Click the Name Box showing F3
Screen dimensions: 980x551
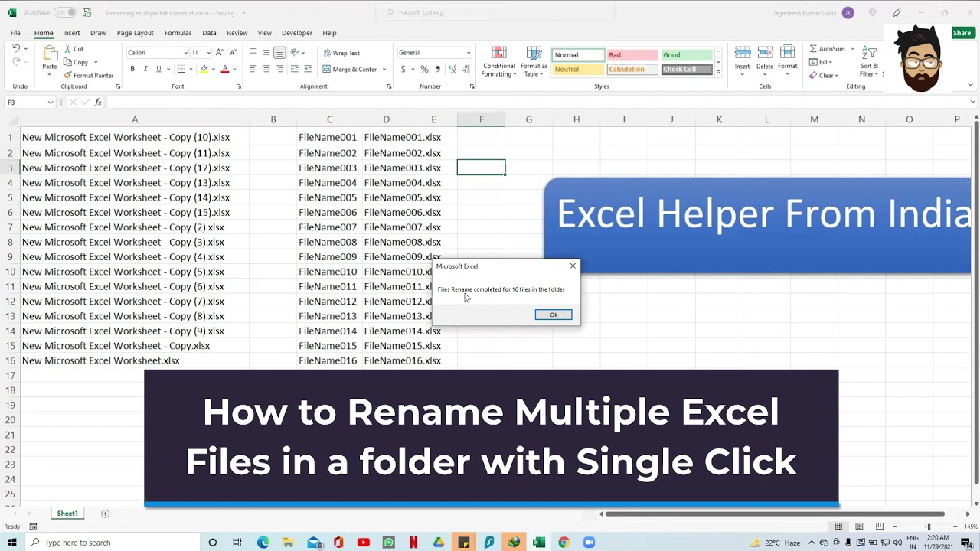point(30,102)
